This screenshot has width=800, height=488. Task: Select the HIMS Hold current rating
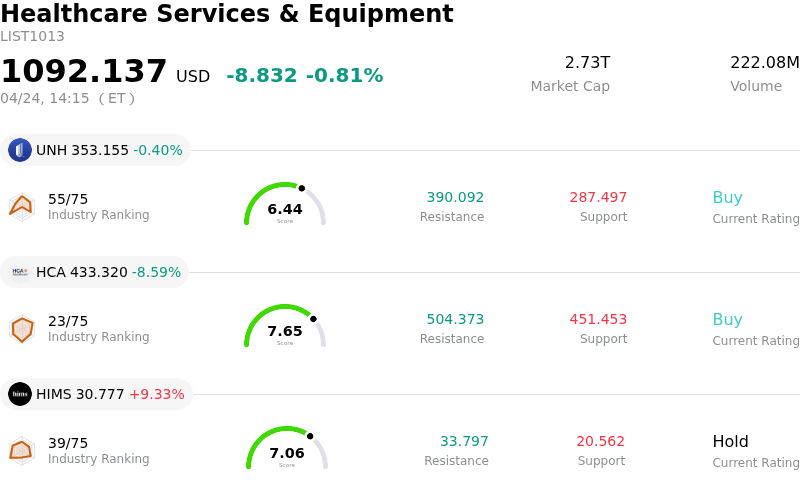click(730, 442)
